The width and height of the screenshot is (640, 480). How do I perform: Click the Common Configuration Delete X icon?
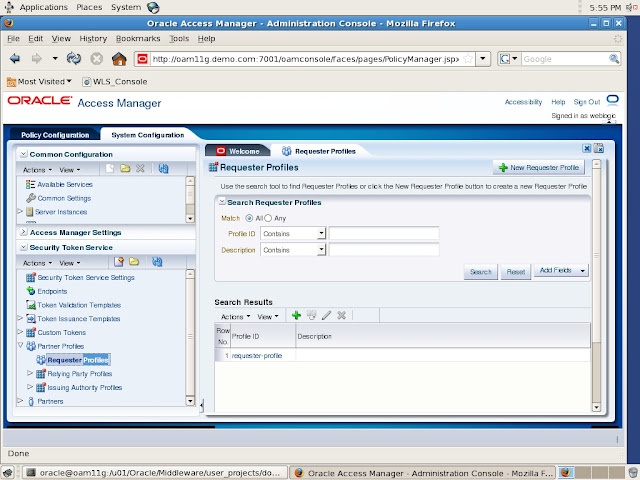coord(140,169)
